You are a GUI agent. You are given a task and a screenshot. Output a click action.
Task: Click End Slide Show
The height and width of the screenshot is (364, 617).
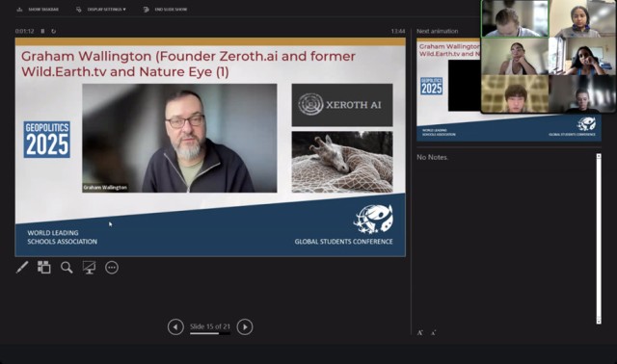click(x=165, y=9)
